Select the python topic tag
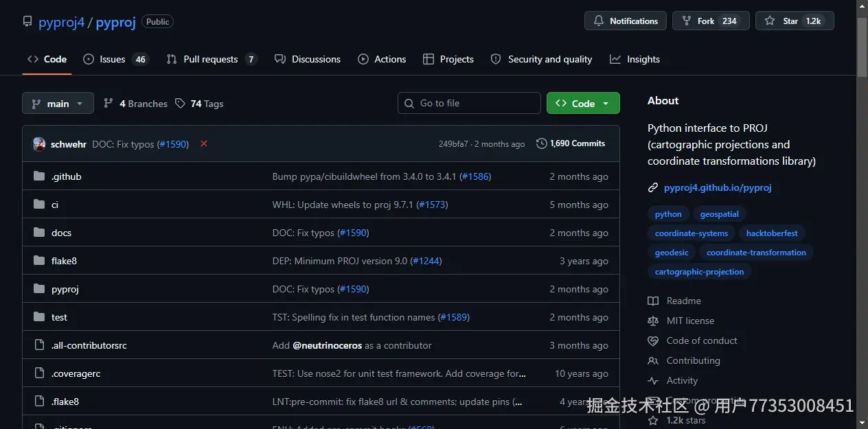Screen dimensions: 868x429 click(x=668, y=214)
